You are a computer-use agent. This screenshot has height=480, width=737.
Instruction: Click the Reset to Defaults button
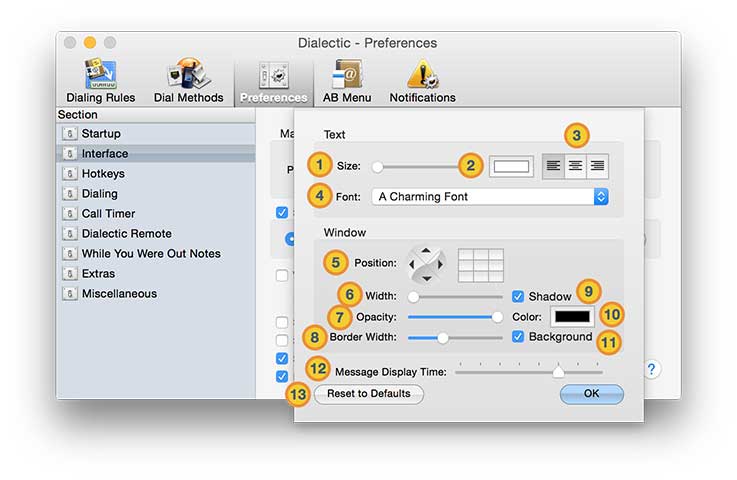pyautogui.click(x=368, y=394)
